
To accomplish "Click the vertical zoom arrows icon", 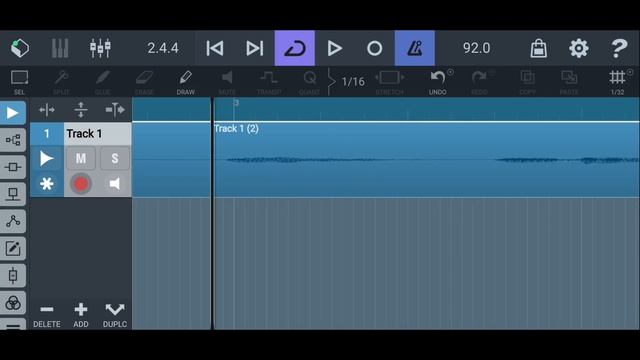I will pos(81,110).
